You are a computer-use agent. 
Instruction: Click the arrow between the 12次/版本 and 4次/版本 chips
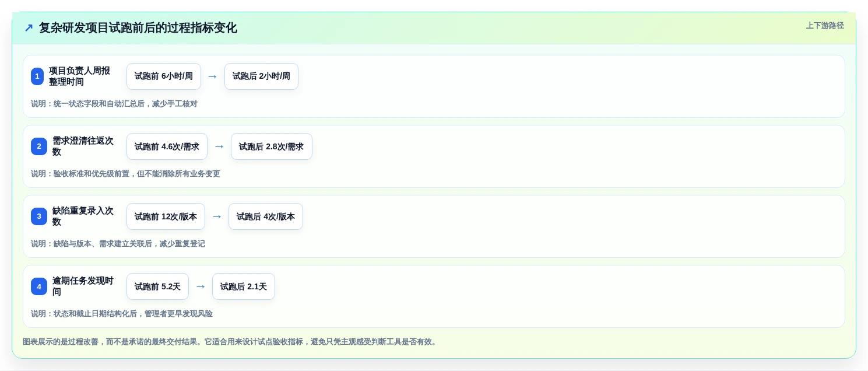217,216
